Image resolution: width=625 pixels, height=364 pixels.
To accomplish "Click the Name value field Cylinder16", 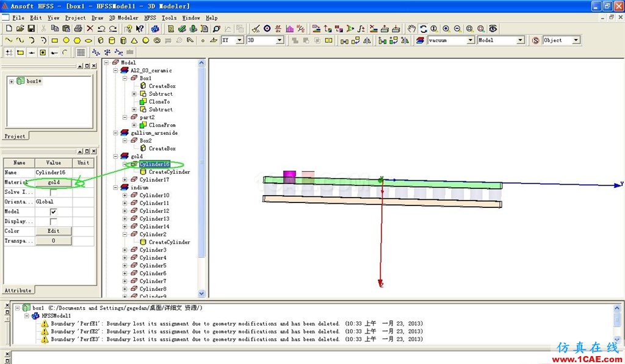I will pos(54,173).
